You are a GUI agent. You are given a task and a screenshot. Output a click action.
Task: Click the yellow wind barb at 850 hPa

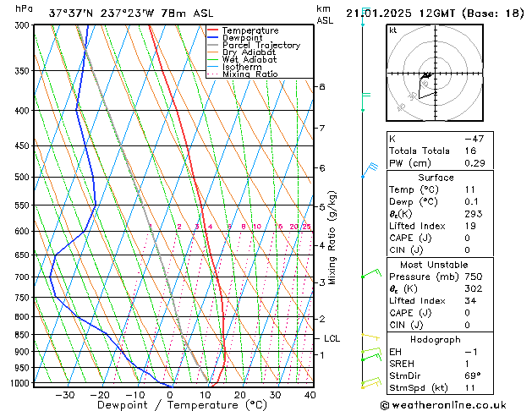tap(370, 336)
